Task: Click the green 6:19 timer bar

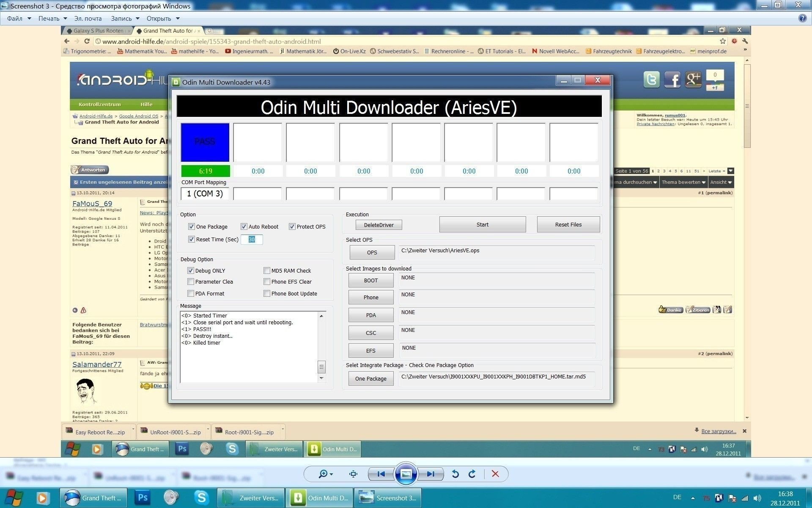Action: [x=206, y=171]
